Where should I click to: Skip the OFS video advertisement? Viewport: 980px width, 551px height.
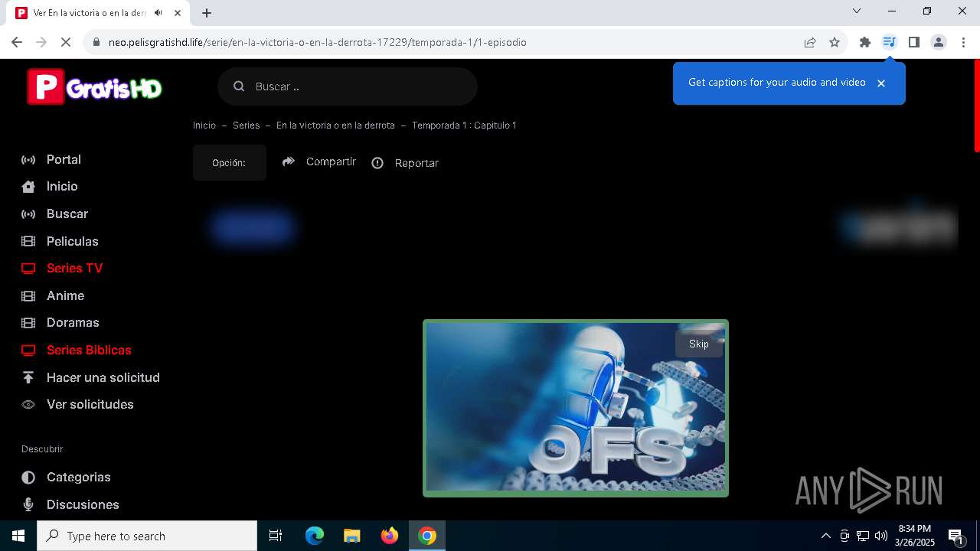point(699,344)
